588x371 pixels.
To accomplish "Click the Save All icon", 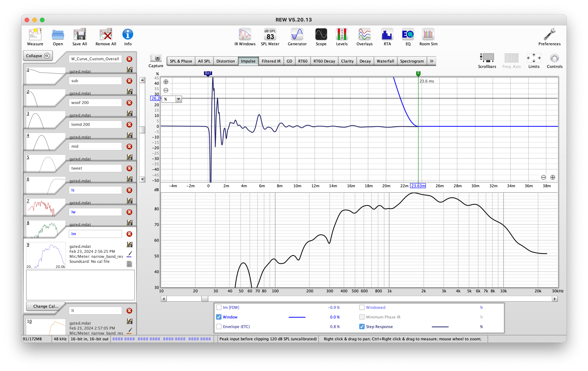I will [80, 37].
